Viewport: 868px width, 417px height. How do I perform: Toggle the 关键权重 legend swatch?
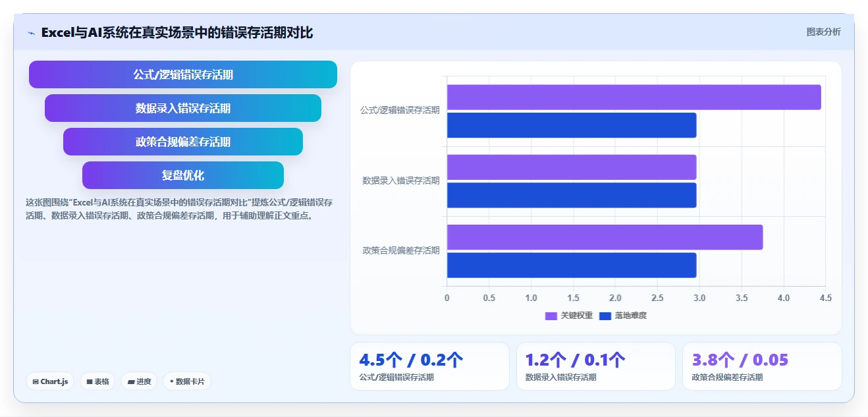pos(551,316)
